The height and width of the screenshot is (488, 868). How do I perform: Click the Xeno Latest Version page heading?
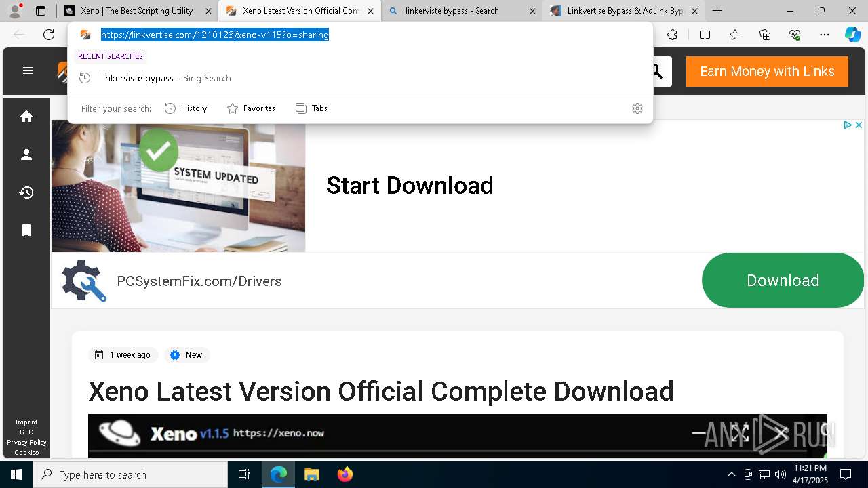click(x=381, y=391)
